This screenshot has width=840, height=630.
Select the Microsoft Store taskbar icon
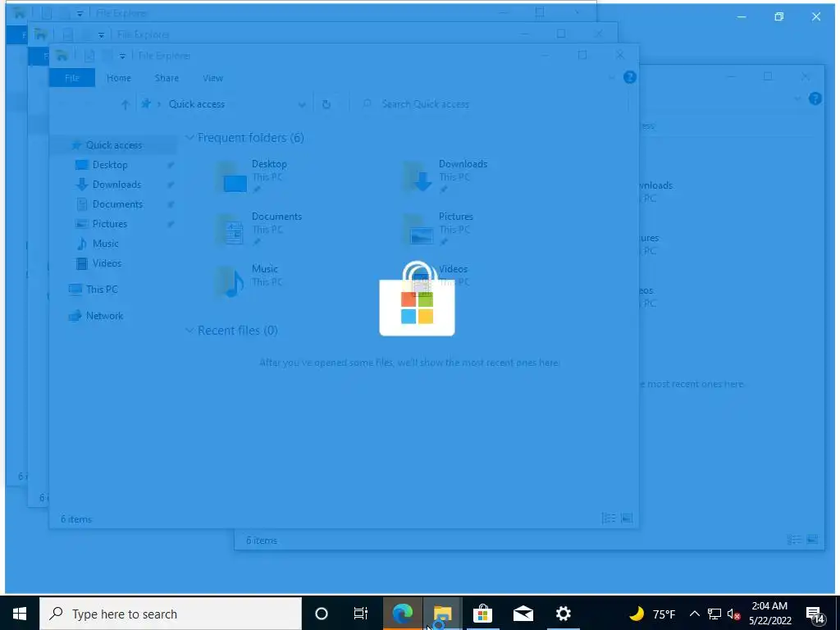pos(482,614)
